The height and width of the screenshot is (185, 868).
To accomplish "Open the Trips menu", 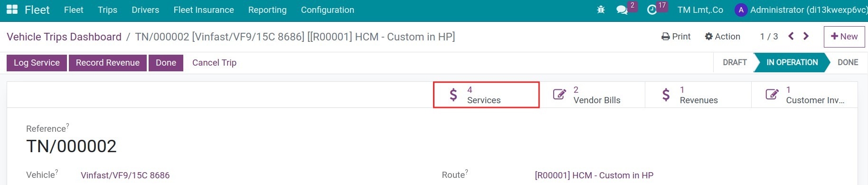I will (107, 10).
